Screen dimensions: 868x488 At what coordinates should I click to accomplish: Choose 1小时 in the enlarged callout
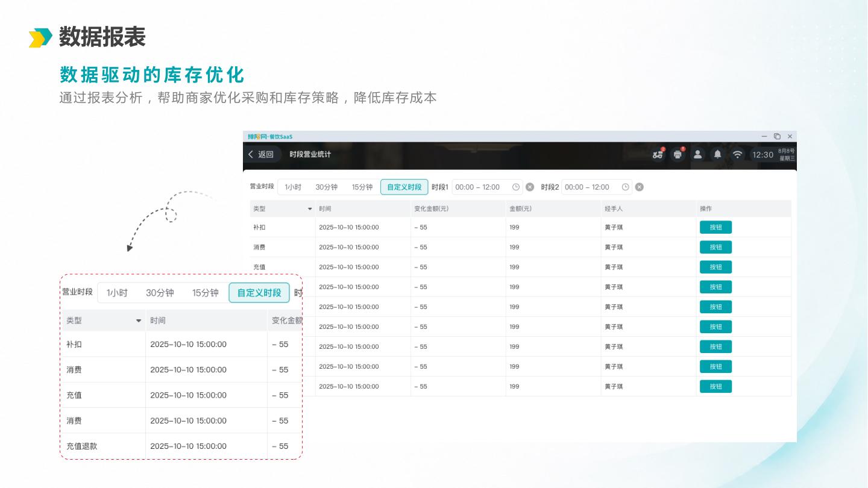117,293
